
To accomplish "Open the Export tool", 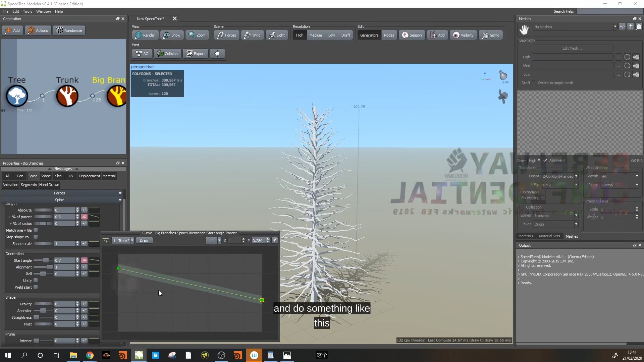I will point(196,53).
